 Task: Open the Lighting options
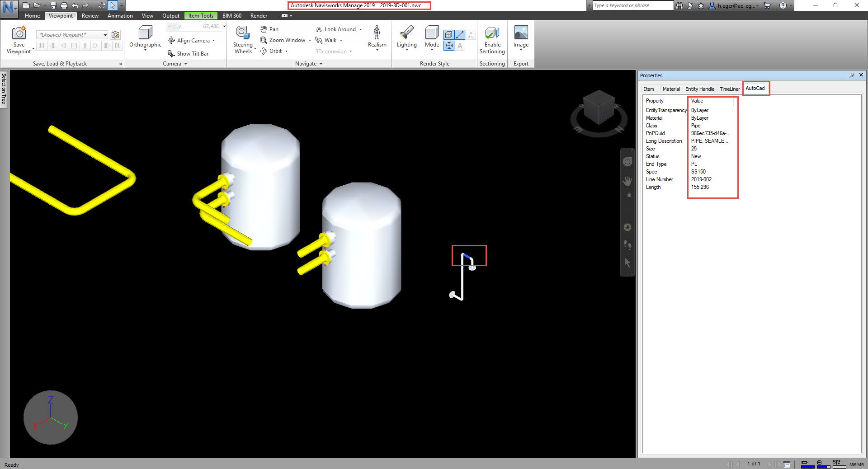pyautogui.click(x=406, y=38)
